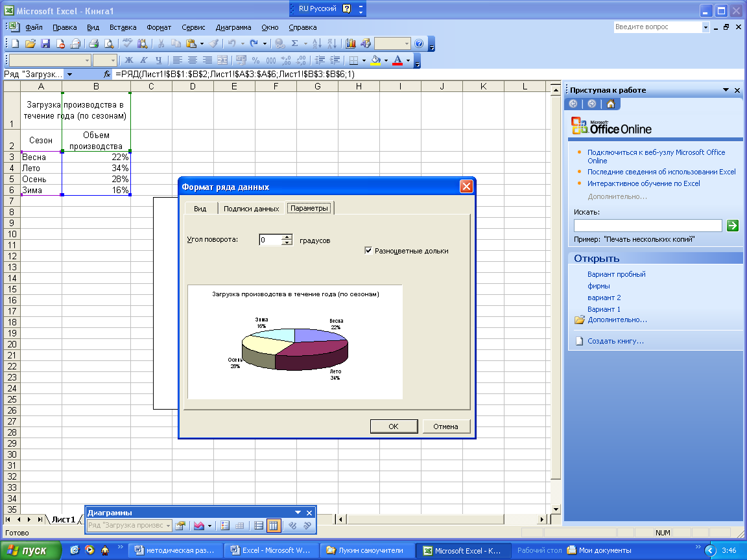Switch to the Вид tab in the dialog
Image resolution: width=747 pixels, height=560 pixels.
200,209
